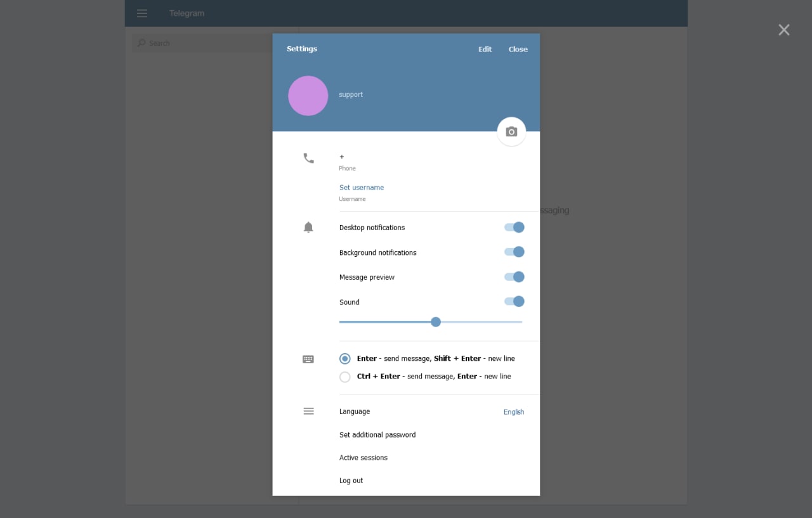
Task: Click the bell notifications icon
Action: [x=308, y=228]
